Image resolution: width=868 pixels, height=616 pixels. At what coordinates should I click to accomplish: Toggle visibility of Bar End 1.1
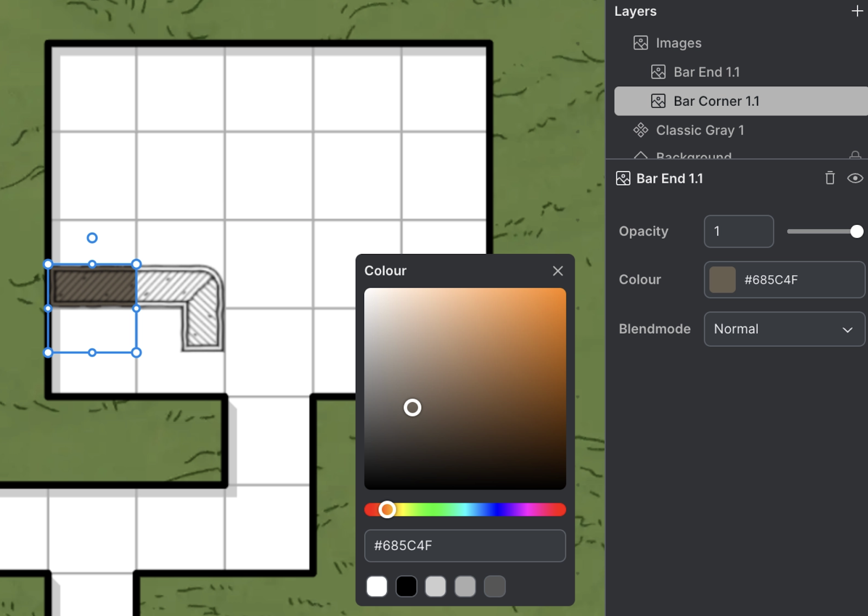point(855,179)
